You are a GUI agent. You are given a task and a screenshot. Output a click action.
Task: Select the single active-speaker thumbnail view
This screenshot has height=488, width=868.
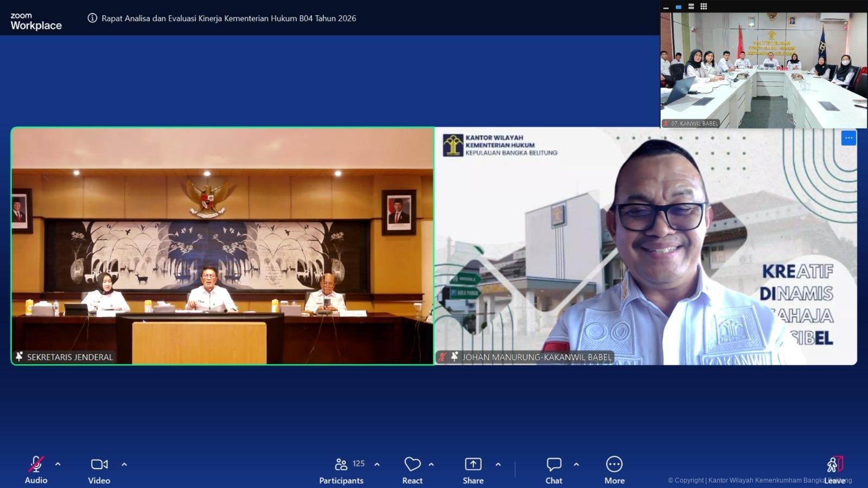pos(678,7)
